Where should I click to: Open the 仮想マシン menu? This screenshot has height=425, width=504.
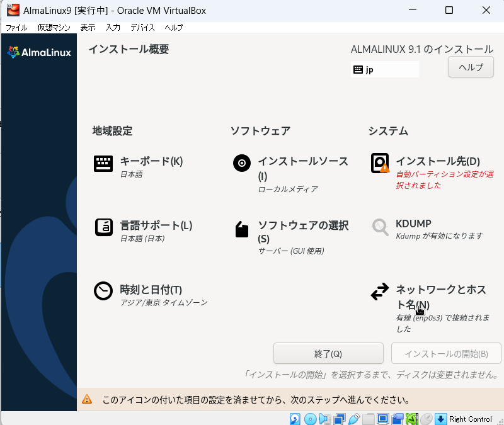click(x=54, y=28)
